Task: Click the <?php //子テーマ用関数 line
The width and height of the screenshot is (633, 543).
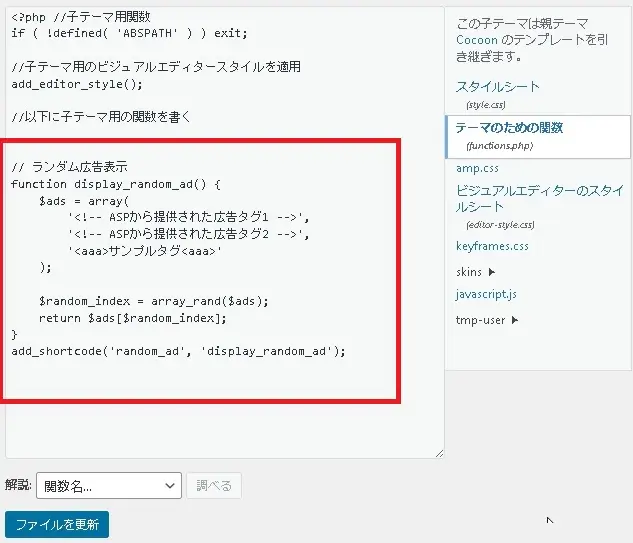Action: [81, 17]
